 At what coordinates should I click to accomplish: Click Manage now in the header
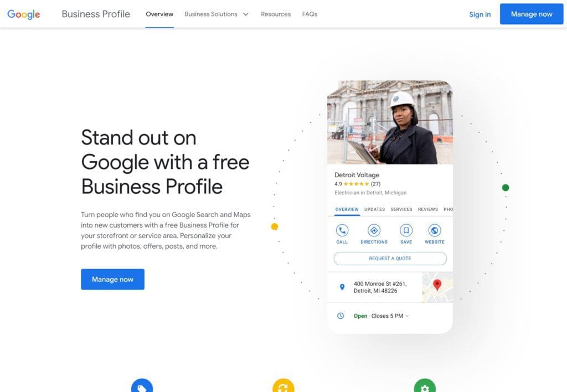[532, 14]
